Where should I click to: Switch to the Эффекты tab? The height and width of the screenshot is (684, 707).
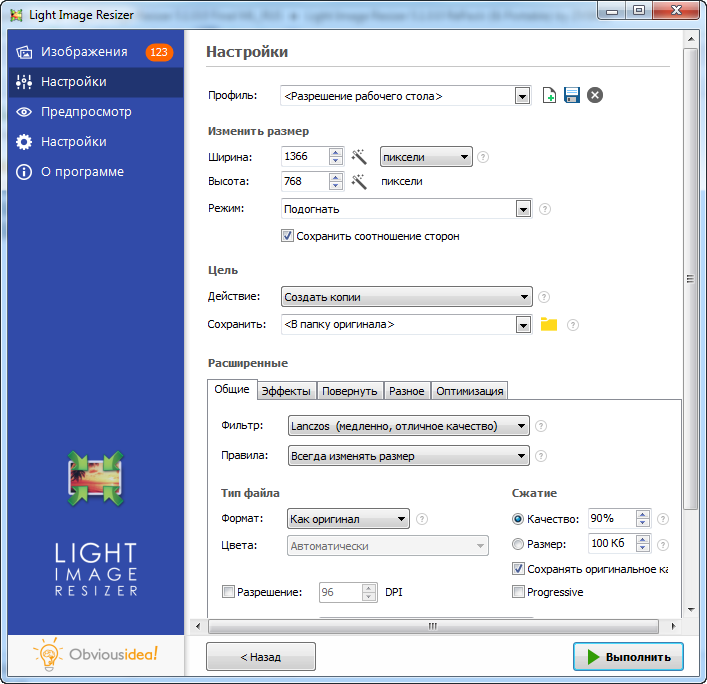tap(287, 391)
